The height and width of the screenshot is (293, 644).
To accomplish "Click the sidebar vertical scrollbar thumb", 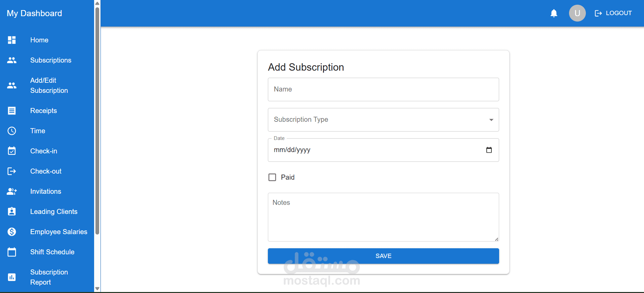I will point(97,121).
